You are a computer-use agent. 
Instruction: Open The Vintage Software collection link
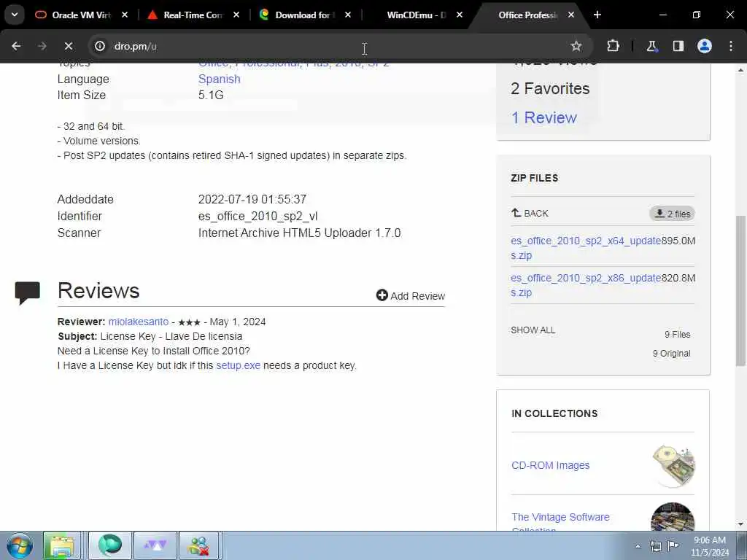(x=560, y=522)
